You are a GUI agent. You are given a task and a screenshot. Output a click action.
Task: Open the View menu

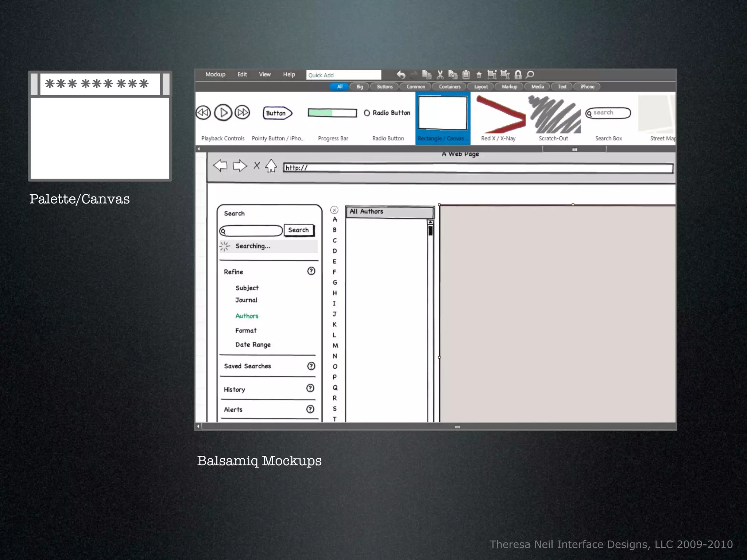[x=265, y=74]
